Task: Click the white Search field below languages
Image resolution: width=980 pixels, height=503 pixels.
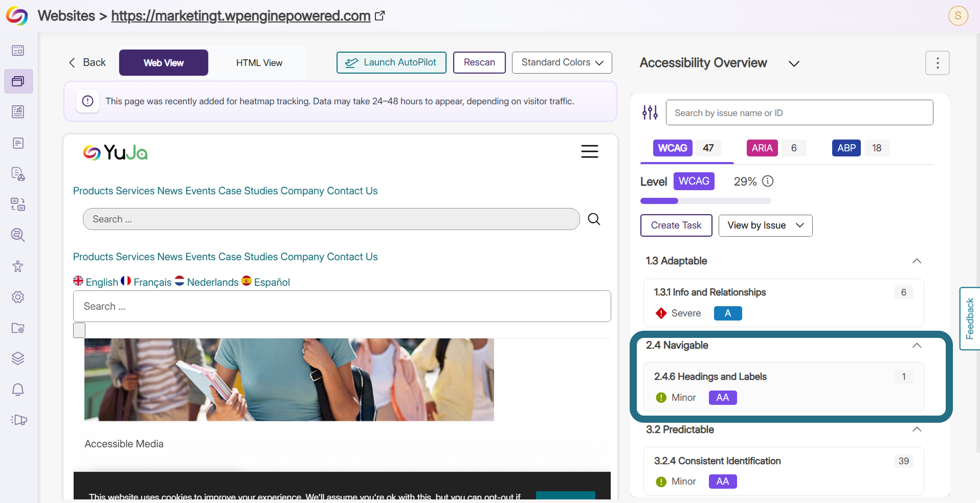Action: (x=342, y=306)
